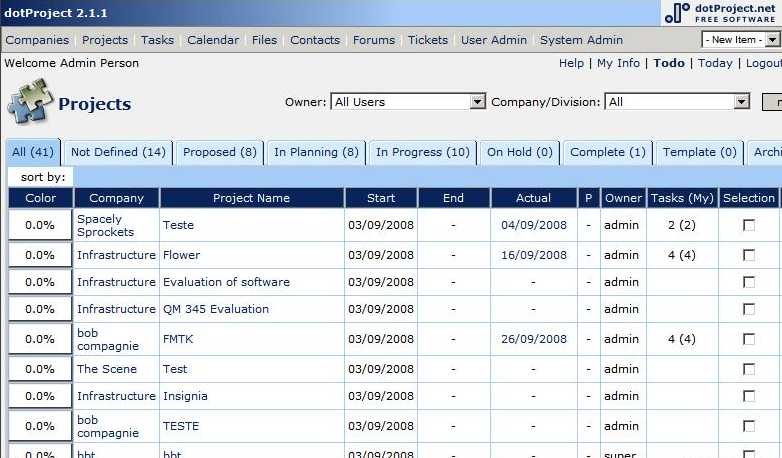The width and height of the screenshot is (782, 458).
Task: Click actual date 16/09/2008
Action: coord(534,255)
